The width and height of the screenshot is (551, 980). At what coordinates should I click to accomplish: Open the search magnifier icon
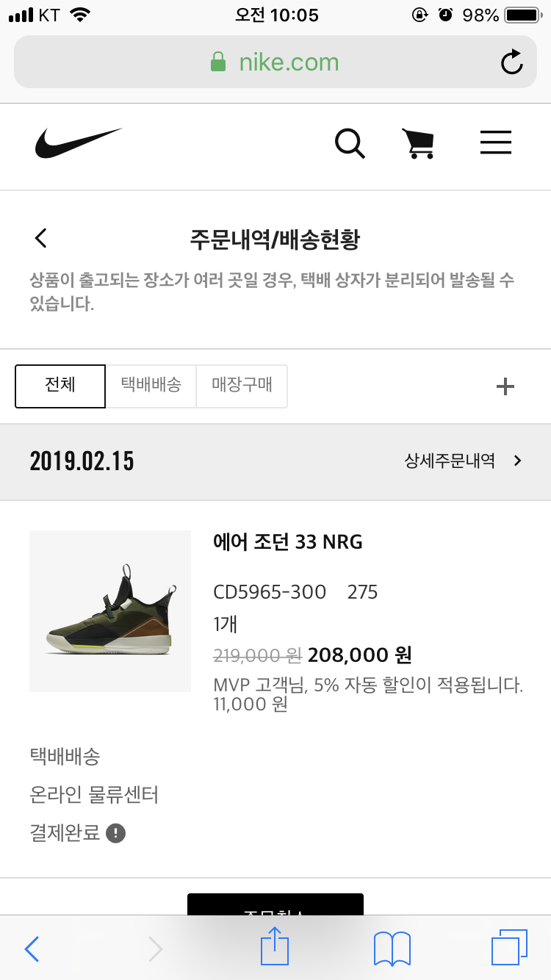tap(350, 143)
